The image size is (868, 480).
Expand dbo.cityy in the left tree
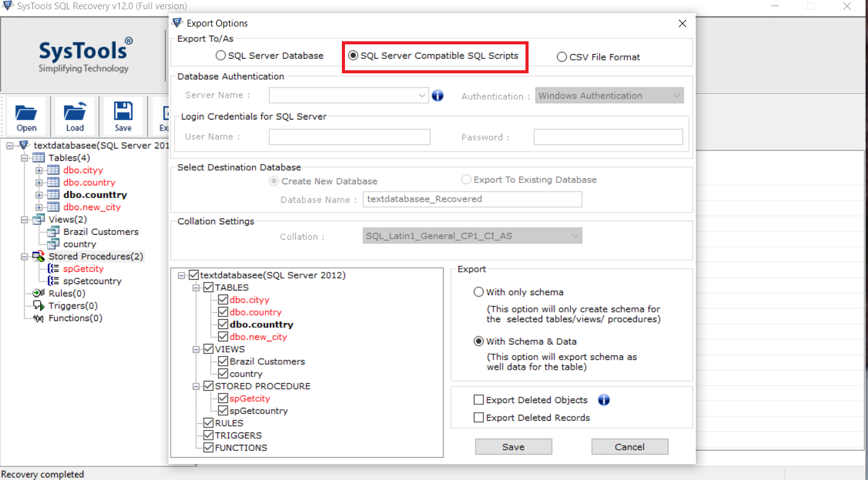(x=39, y=170)
